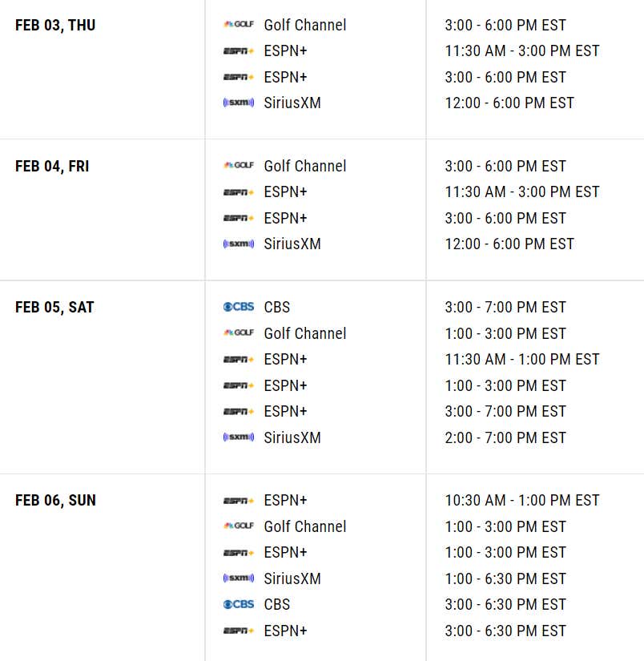Click the CBS text link for Saturday

pyautogui.click(x=277, y=307)
